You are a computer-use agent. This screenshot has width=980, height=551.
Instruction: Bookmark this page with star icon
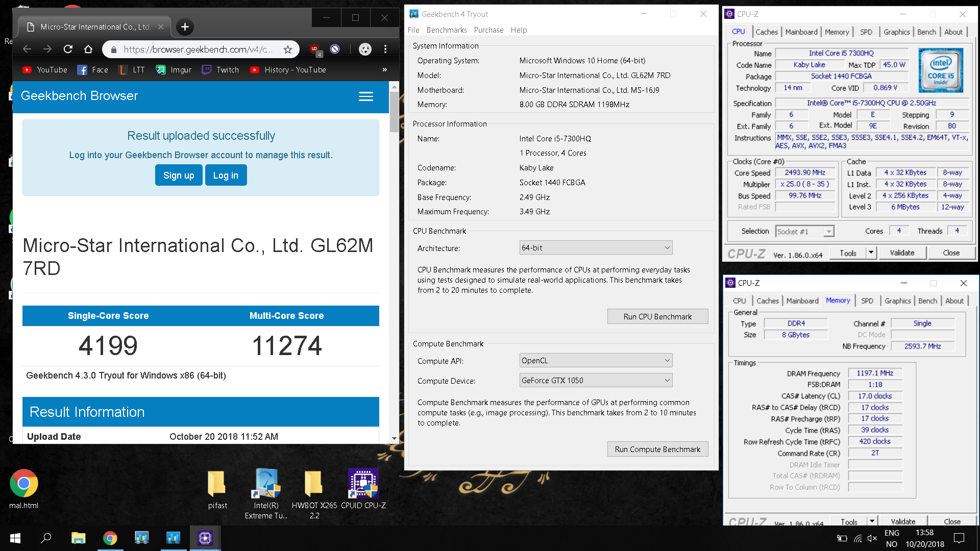[x=288, y=49]
